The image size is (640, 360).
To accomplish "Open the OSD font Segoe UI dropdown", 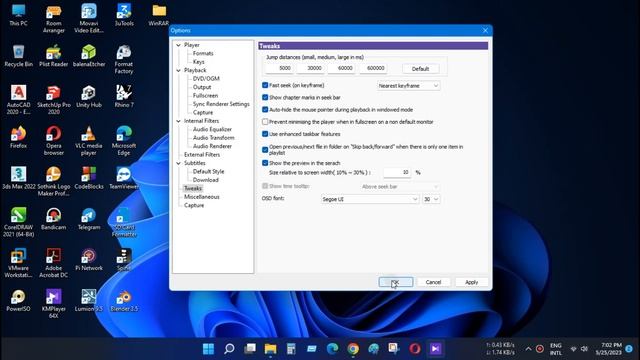I will pyautogui.click(x=370, y=199).
